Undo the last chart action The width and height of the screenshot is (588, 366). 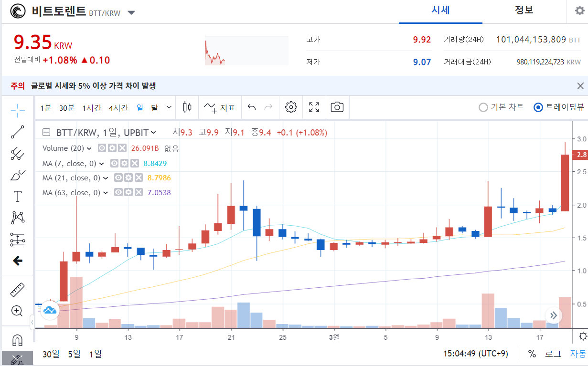point(252,107)
